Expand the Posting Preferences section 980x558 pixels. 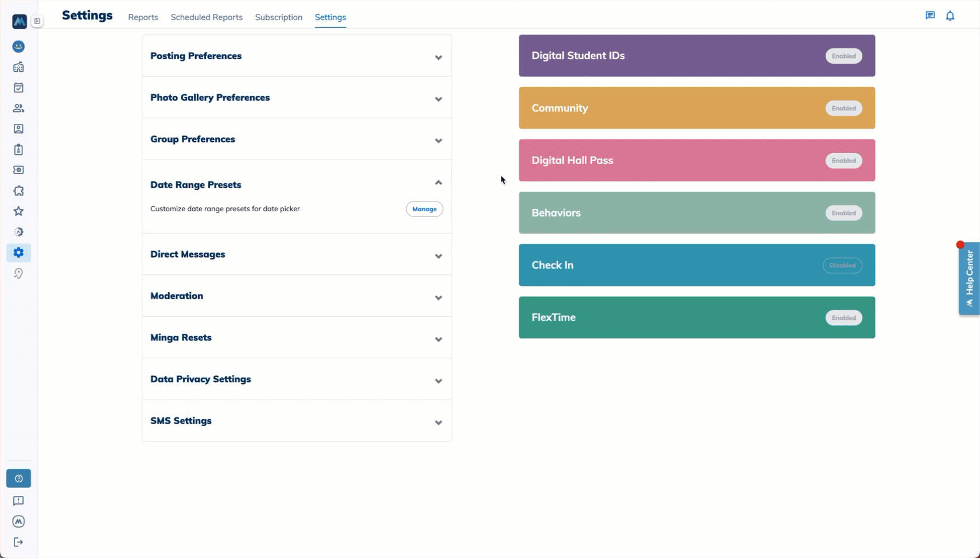(297, 56)
